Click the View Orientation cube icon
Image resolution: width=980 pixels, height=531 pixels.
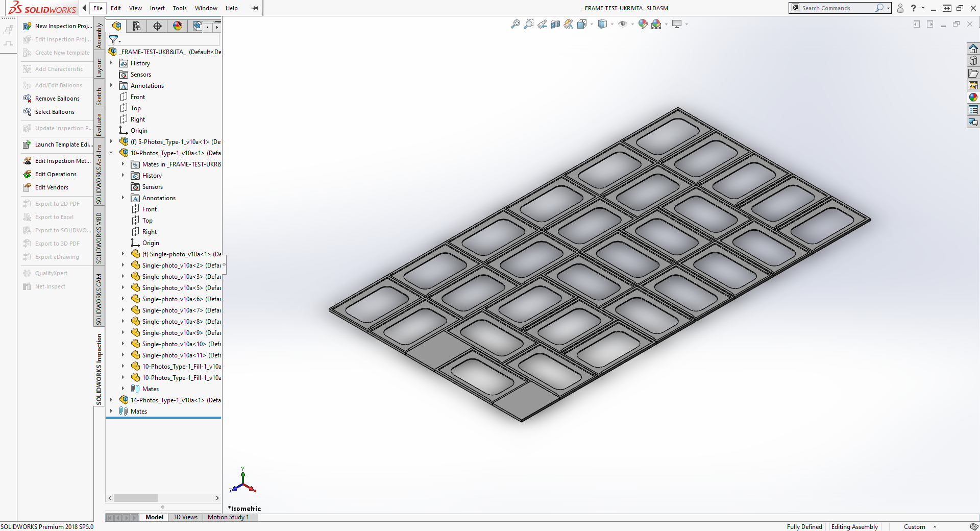pos(582,24)
